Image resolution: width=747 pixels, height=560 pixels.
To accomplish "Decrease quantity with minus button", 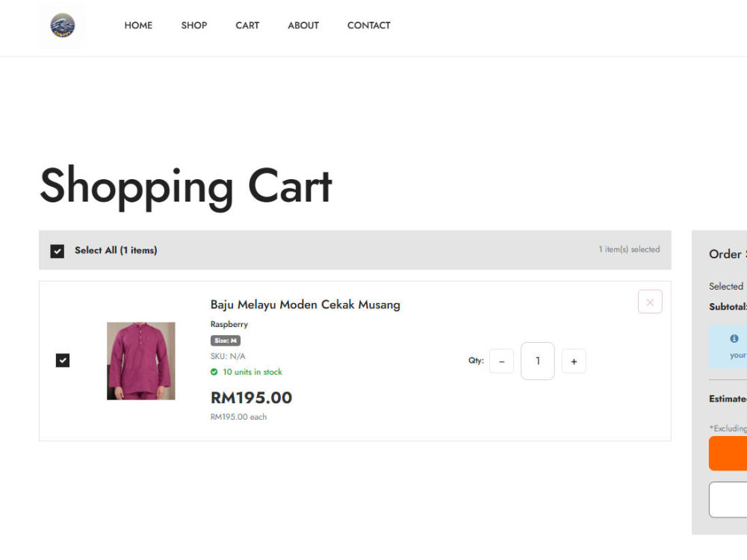I will point(502,361).
